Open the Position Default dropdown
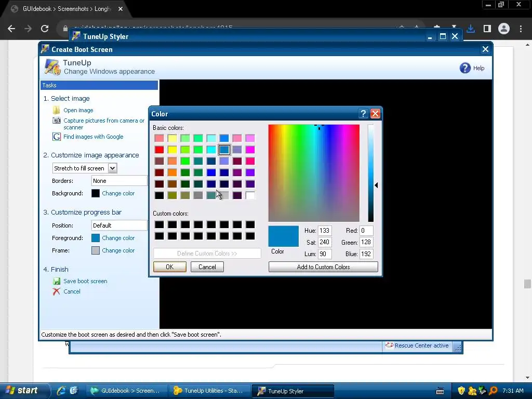532x399 pixels. (119, 225)
